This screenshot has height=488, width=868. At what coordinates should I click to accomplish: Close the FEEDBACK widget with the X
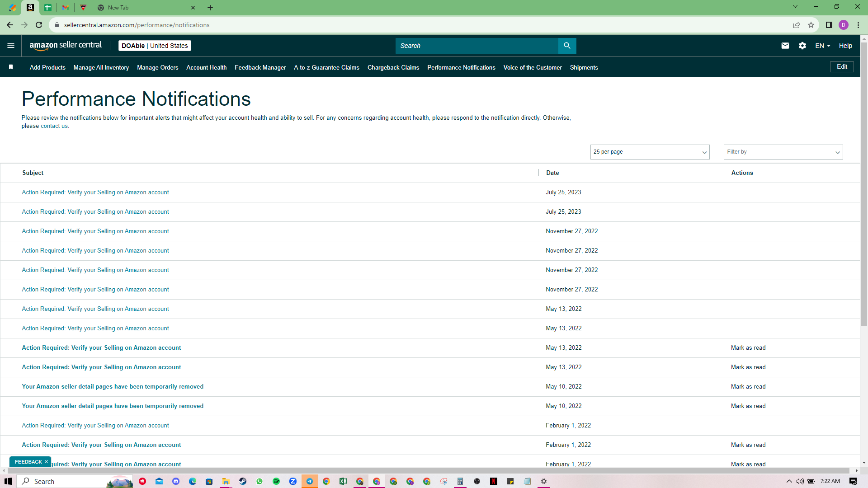click(46, 462)
